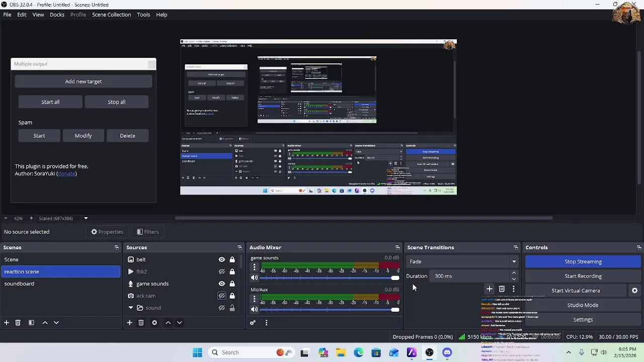Open the Docks menu

(57, 15)
